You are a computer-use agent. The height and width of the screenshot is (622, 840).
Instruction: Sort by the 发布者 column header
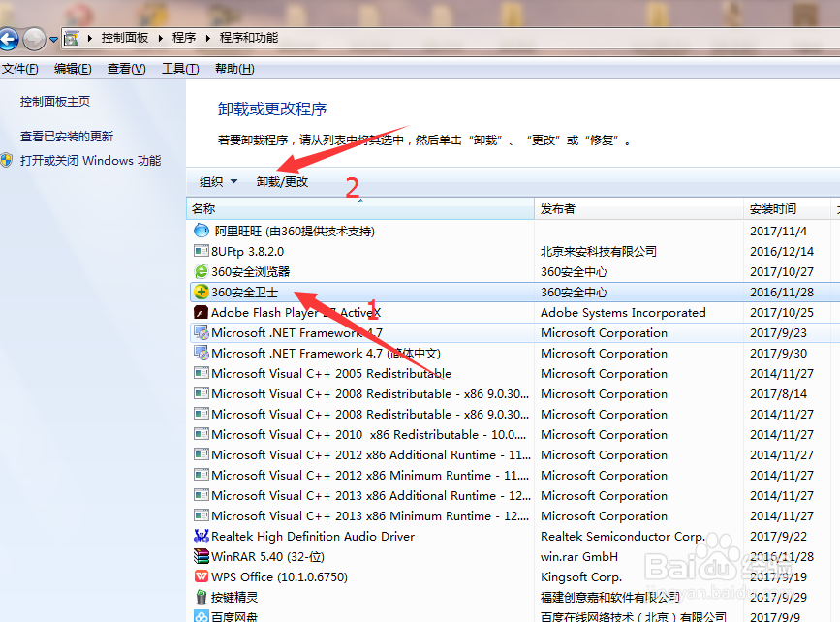click(638, 208)
